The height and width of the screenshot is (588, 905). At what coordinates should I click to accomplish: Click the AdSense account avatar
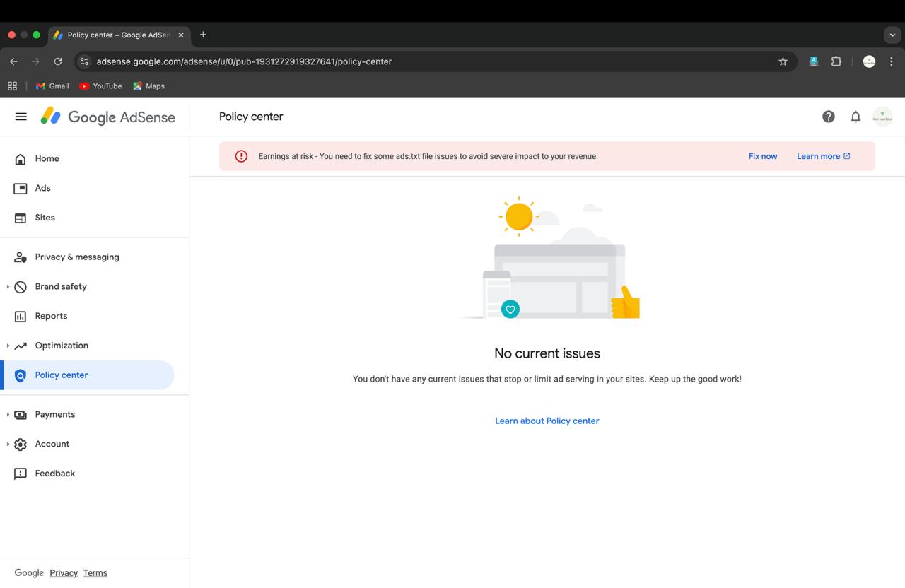tap(882, 117)
